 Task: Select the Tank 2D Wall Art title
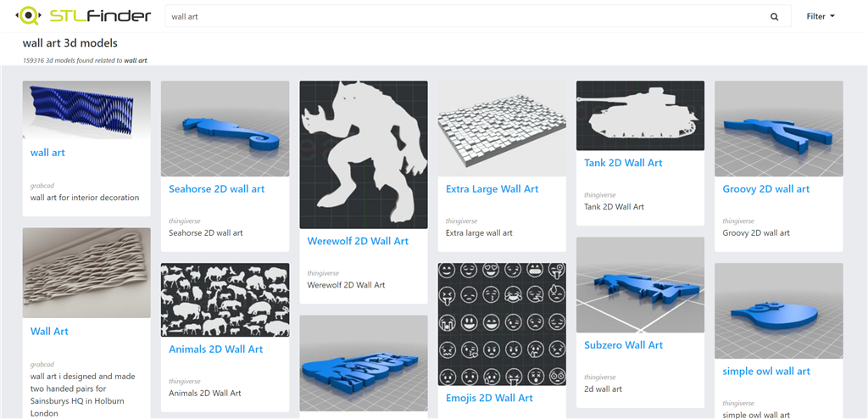(x=623, y=163)
